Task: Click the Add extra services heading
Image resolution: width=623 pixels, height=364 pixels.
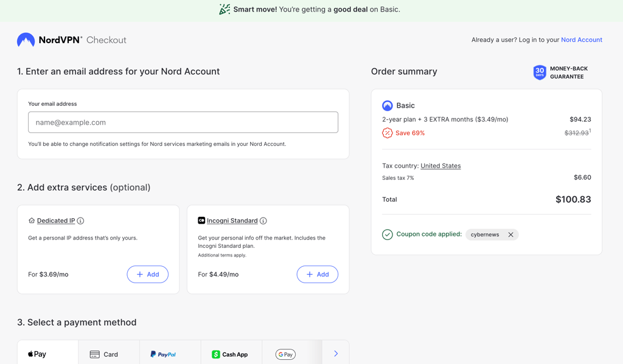Action: click(x=84, y=187)
